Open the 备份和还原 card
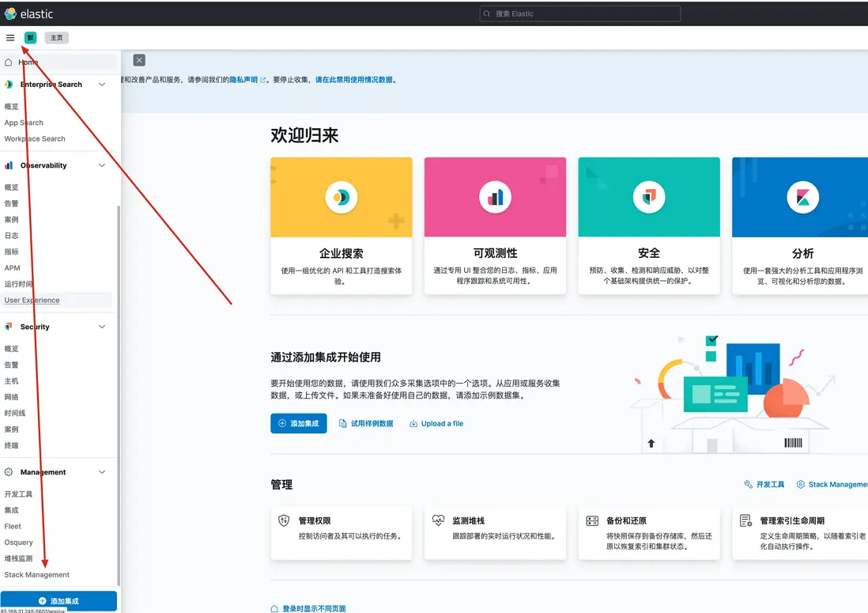 (x=649, y=533)
